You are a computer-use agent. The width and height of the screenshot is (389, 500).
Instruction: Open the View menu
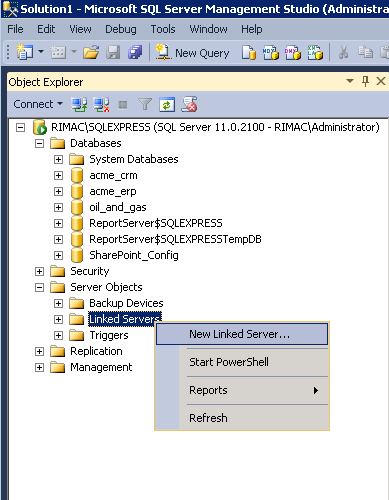[80, 29]
